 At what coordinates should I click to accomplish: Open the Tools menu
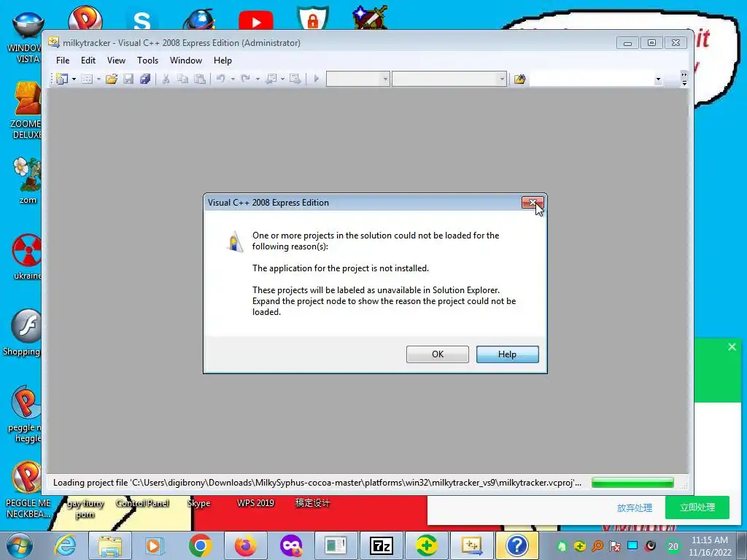[147, 61]
